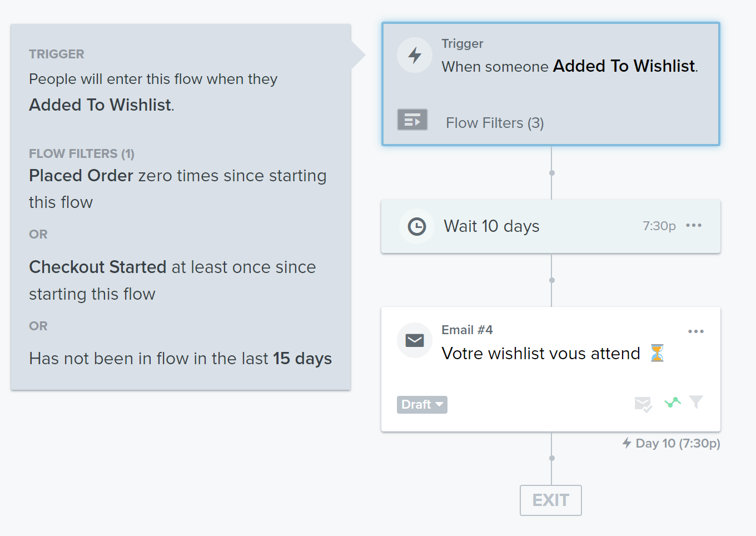Screen dimensions: 756x536
Task: Select the Flow Filters (3) row
Action: coord(551,121)
